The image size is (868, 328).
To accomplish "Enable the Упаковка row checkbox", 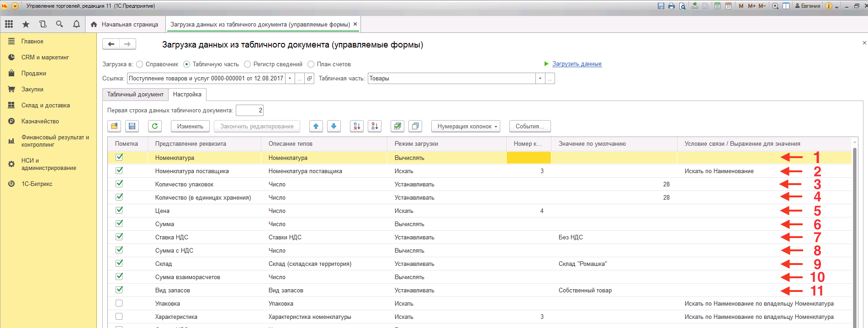I will (x=119, y=303).
